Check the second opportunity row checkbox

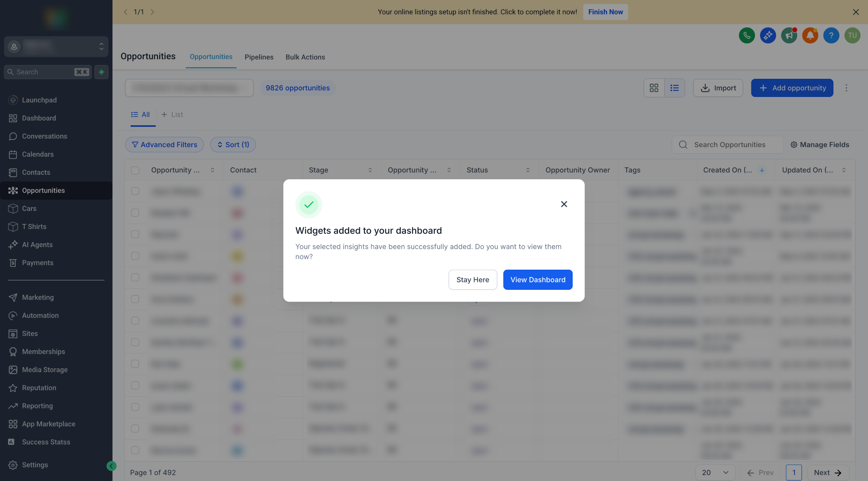135,213
